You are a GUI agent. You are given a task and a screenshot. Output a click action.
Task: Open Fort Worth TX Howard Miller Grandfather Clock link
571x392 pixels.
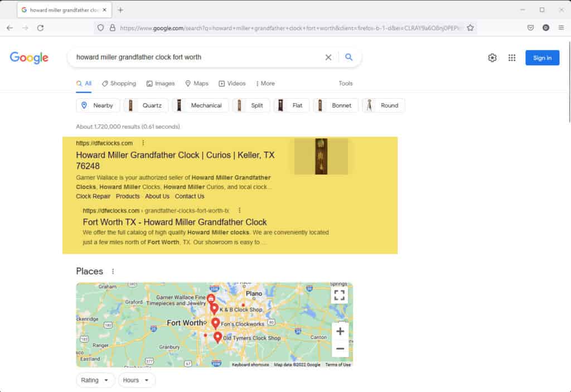tap(175, 222)
